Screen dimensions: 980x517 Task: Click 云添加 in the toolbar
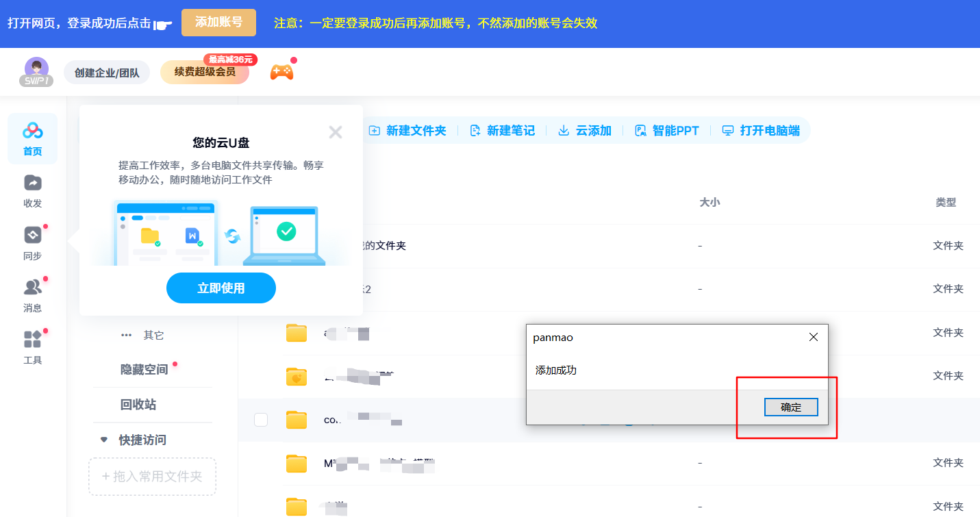585,130
